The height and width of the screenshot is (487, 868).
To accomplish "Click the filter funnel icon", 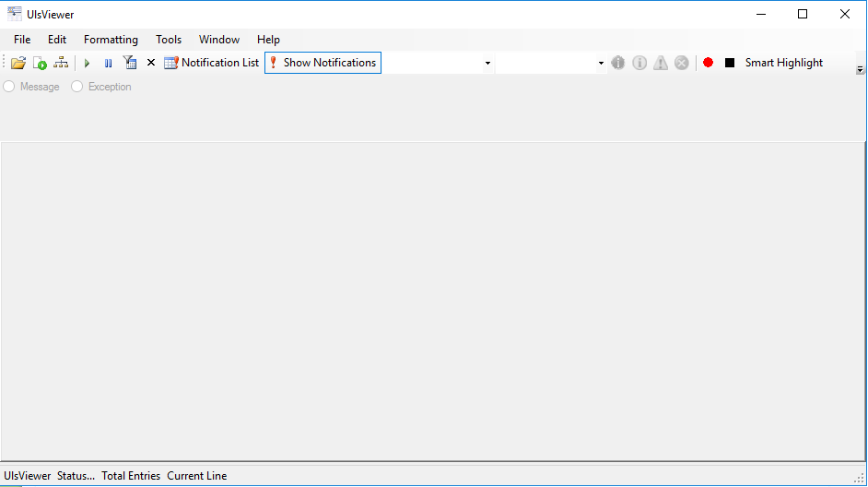I will (x=130, y=63).
